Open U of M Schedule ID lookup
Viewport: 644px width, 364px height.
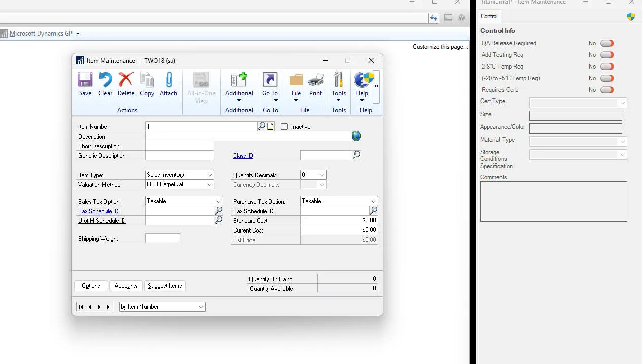[x=219, y=220]
